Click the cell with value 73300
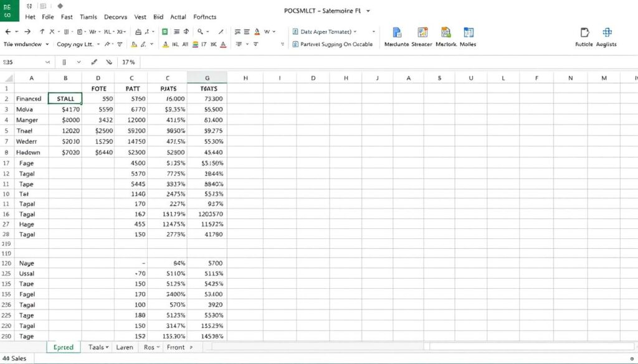The width and height of the screenshot is (638, 364). (x=207, y=99)
